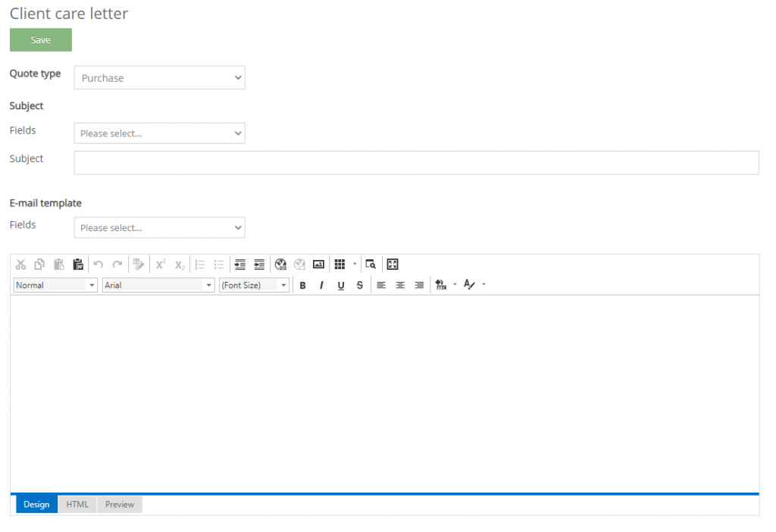Toggle underline formatting

pyautogui.click(x=341, y=285)
